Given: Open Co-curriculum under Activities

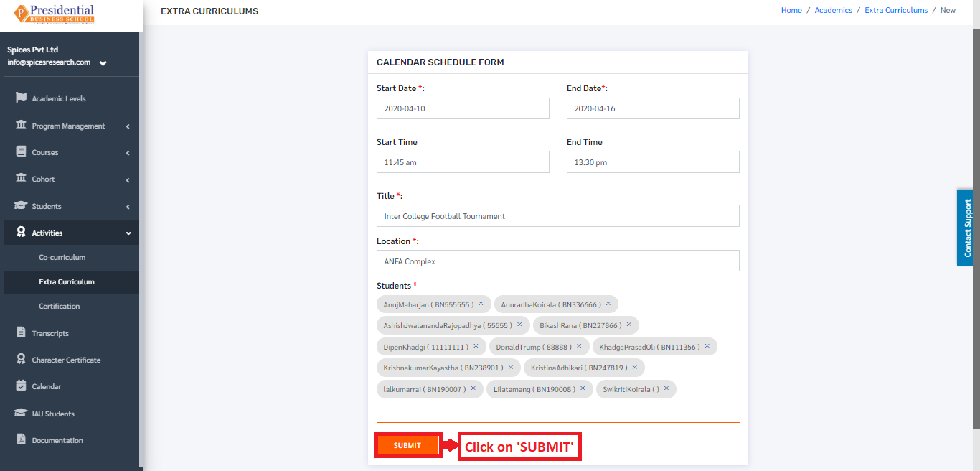Looking at the screenshot, I should click(62, 257).
